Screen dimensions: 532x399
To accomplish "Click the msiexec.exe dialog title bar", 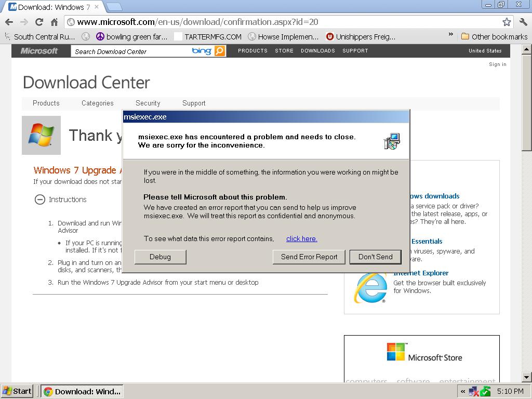I will point(266,117).
